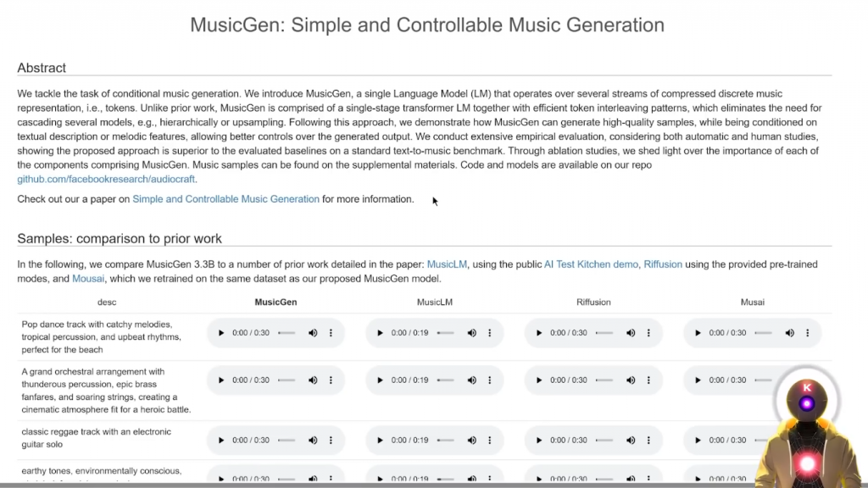
Task: Play MusicLM classic reggae track sample
Action: 380,441
